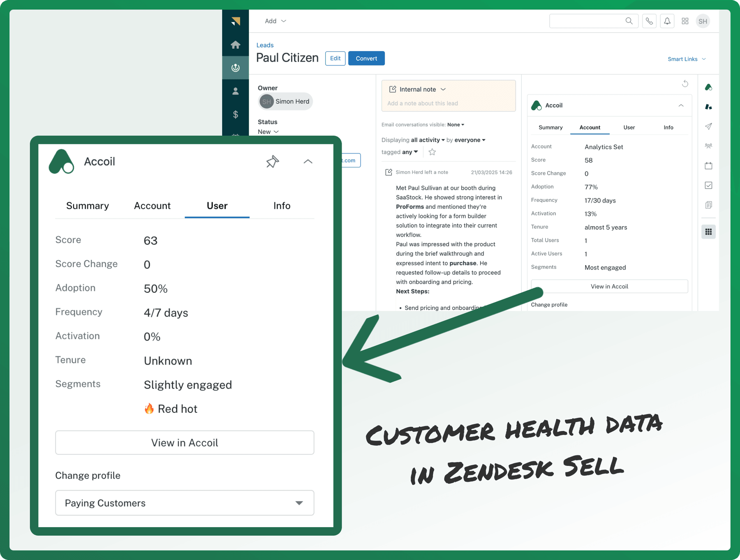
Task: Click the Convert button
Action: tap(366, 58)
